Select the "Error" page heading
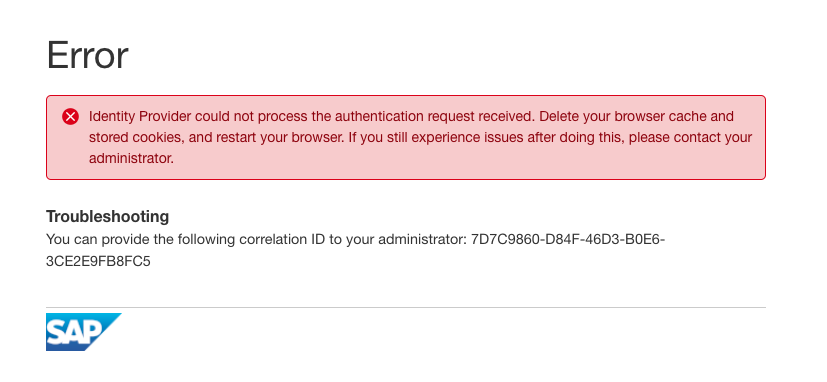 tap(88, 55)
